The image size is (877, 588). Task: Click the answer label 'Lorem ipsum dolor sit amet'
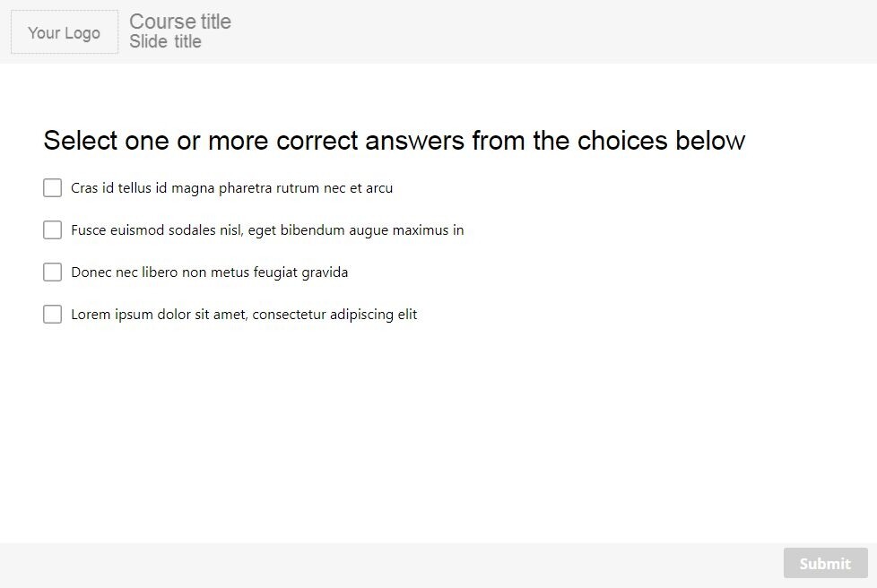[159, 314]
